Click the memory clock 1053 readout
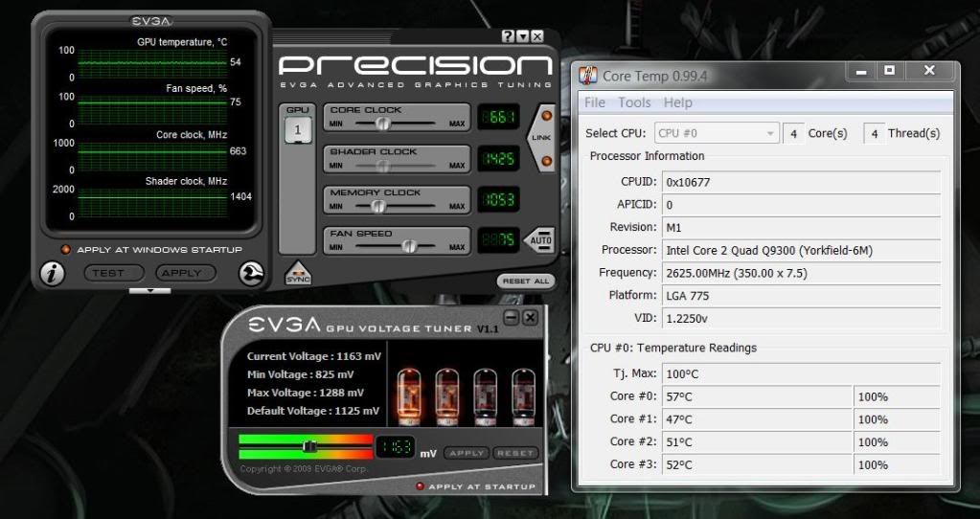The height and width of the screenshot is (519, 980). click(499, 200)
